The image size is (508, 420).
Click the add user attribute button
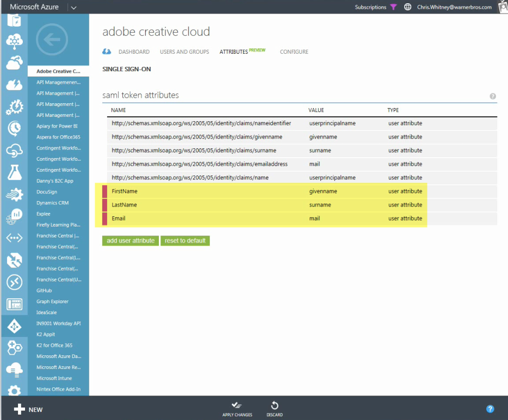click(130, 240)
